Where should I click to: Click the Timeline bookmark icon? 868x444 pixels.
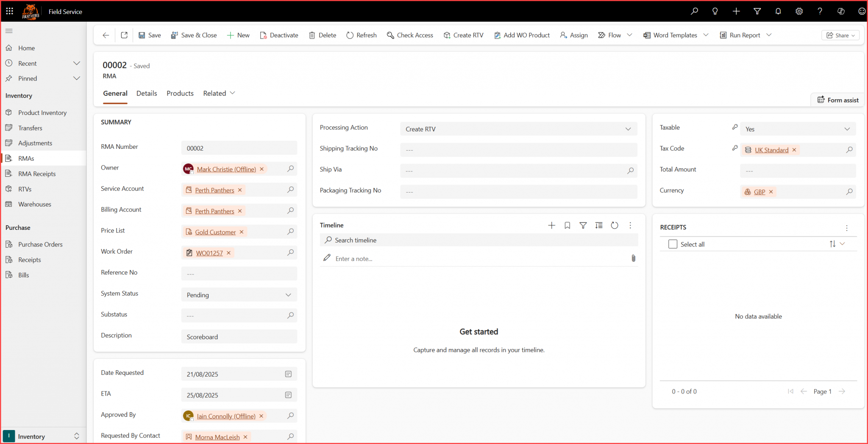click(x=567, y=226)
